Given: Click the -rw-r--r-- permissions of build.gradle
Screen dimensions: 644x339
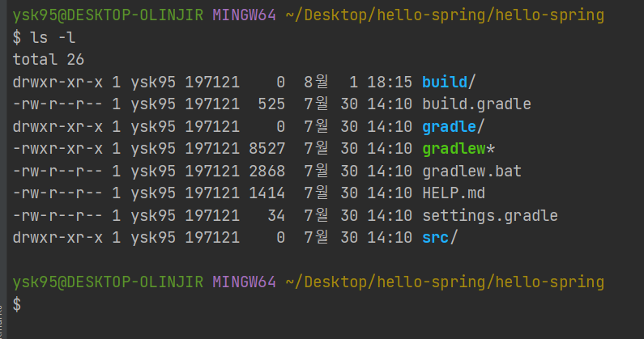Looking at the screenshot, I should pyautogui.click(x=58, y=104).
